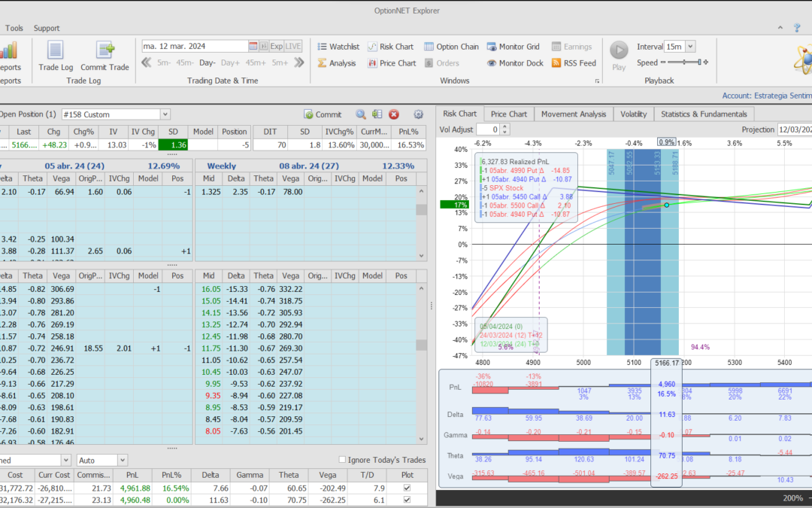Viewport: 812px width, 508px height.
Task: Open the RSS Feed window
Action: 574,63
